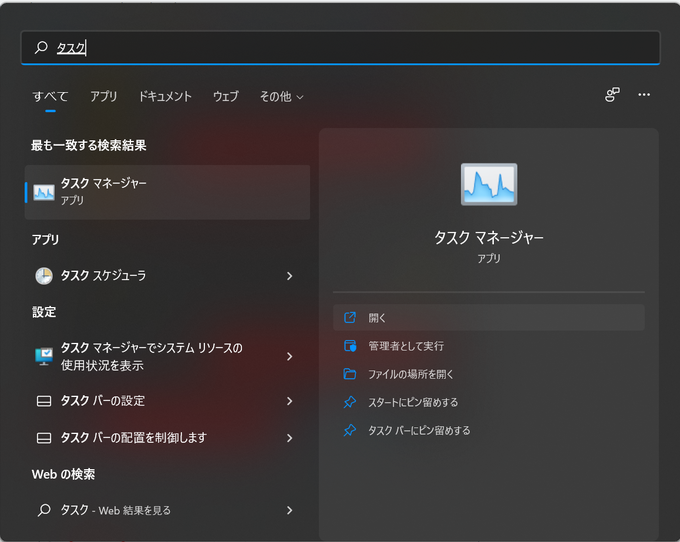Open タスク マネージャーでシステム リソースの使用状況を表示
This screenshot has height=542, width=680.
167,356
